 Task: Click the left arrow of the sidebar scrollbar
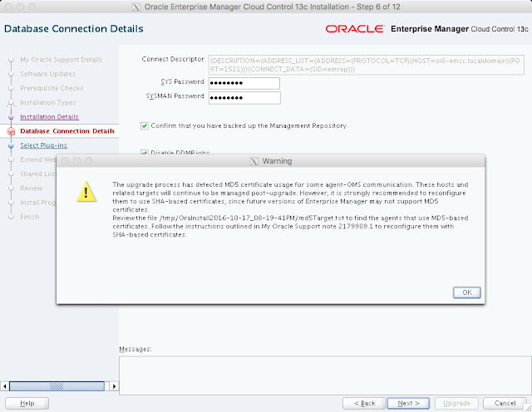pos(4,386)
